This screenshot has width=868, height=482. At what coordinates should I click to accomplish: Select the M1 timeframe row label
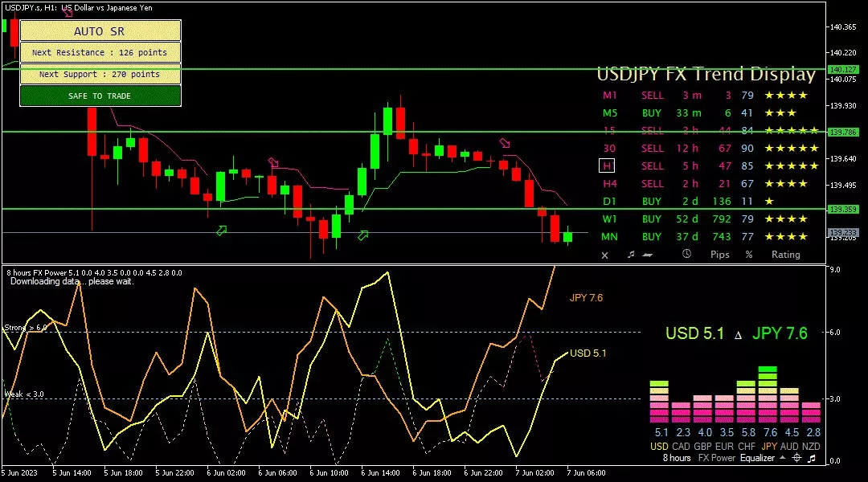[x=609, y=95]
